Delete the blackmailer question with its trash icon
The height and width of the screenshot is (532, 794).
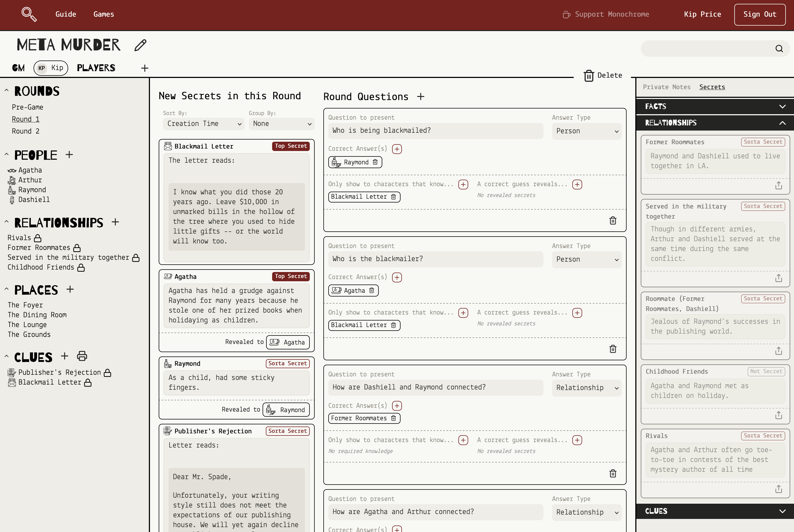pos(613,349)
